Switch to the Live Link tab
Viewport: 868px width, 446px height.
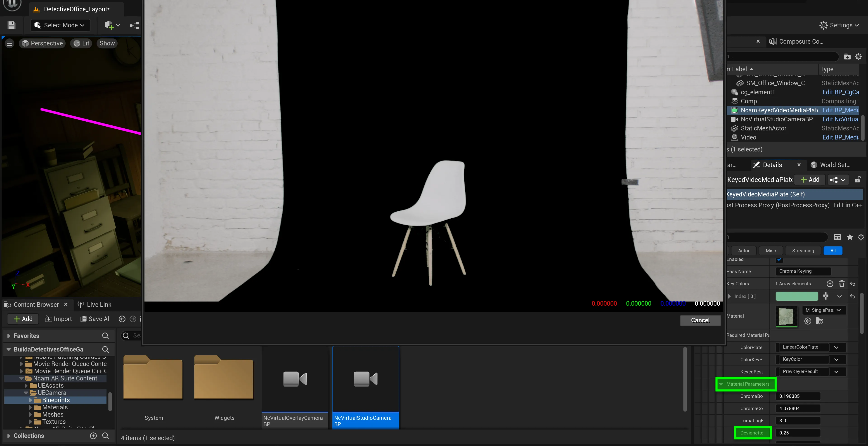[94, 304]
